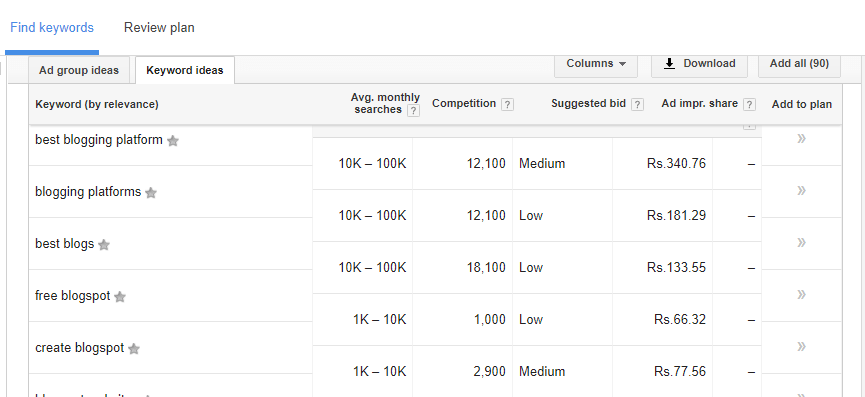Click the Download button

700,64
